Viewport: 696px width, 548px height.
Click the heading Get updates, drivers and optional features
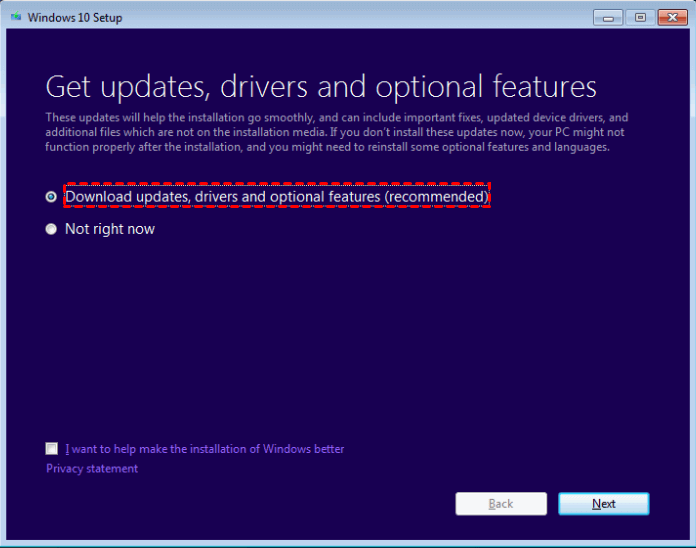321,87
